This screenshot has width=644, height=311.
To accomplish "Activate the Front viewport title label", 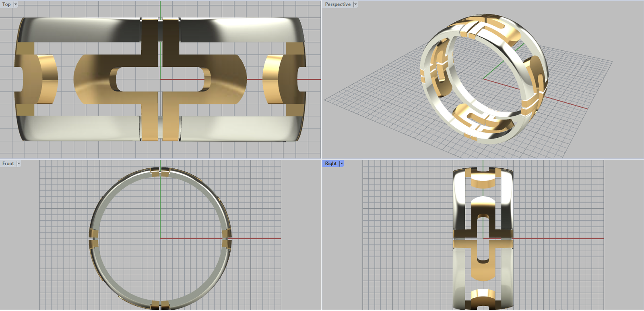I will coord(8,164).
